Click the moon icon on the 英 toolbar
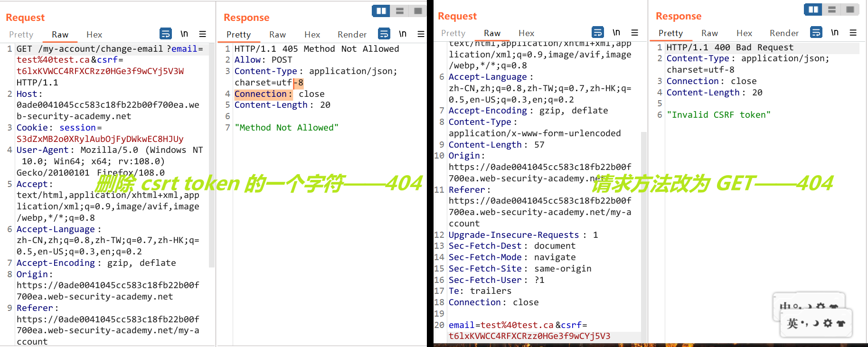 [x=816, y=323]
